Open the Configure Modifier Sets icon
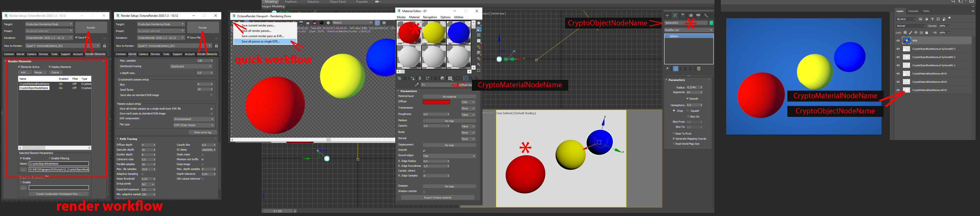 699,69
